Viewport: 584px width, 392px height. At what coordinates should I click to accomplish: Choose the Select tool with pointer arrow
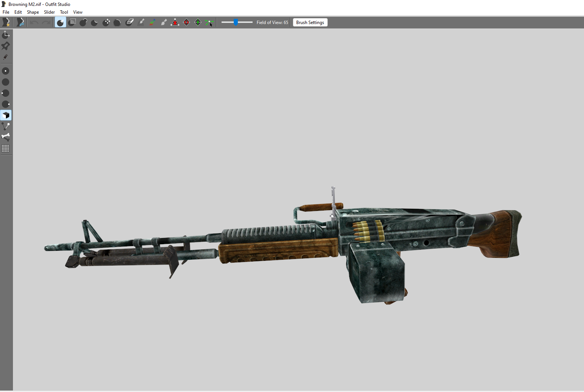60,23
